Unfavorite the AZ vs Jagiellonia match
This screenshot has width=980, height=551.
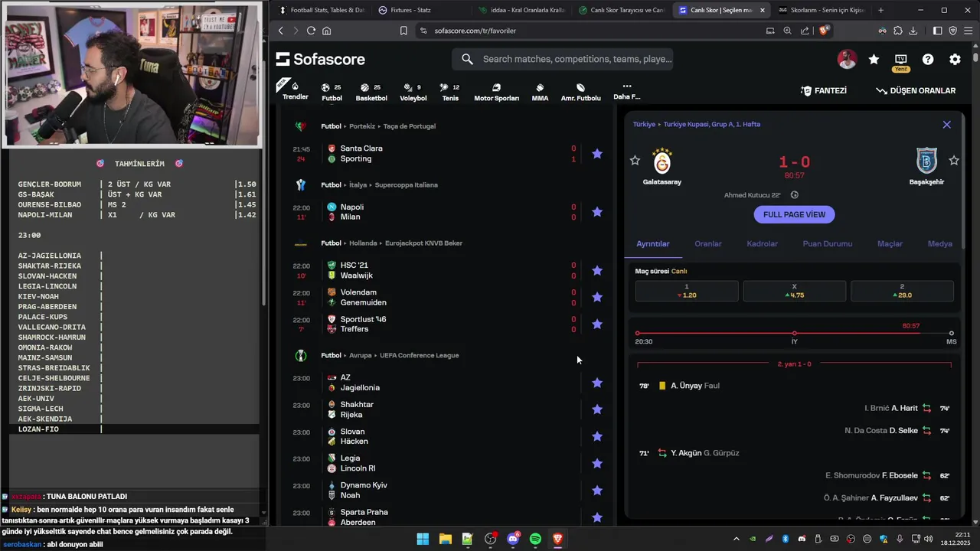click(597, 383)
